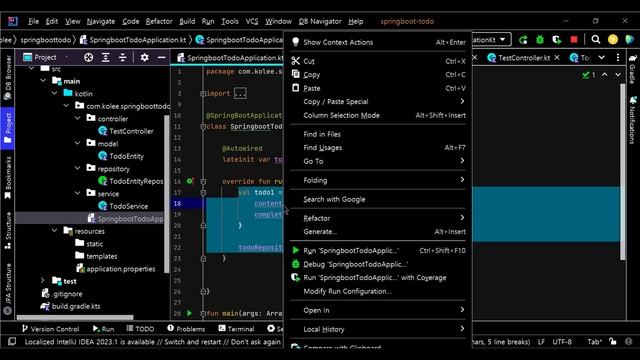The width and height of the screenshot is (640, 360).
Task: Open the Run tool window button
Action: click(103, 329)
